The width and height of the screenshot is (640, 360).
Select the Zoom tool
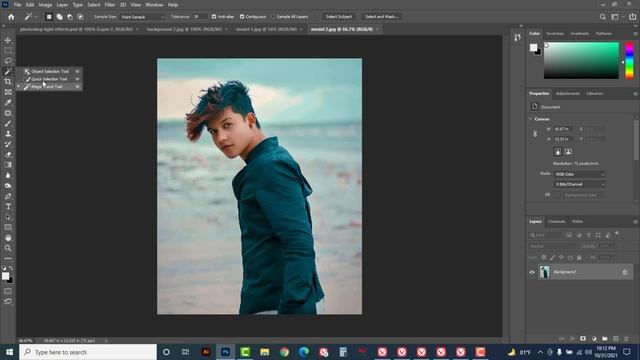click(8, 248)
